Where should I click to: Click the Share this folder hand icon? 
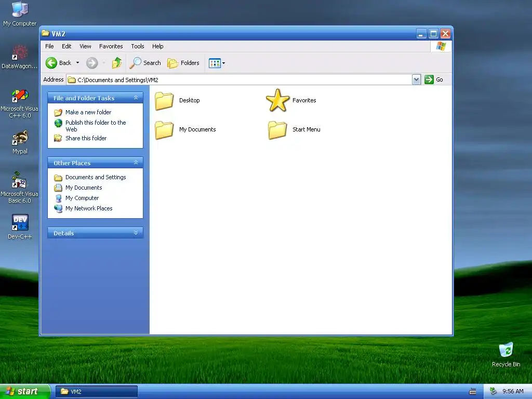(58, 138)
